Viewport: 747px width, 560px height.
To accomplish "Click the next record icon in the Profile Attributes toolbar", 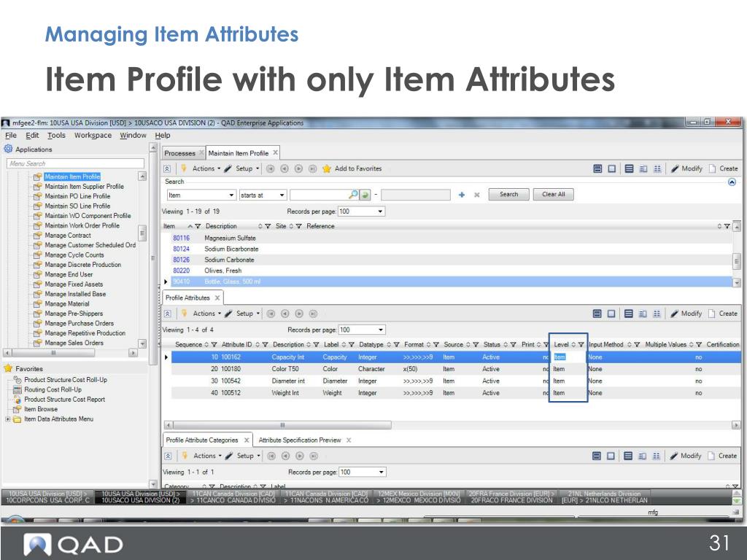I will tap(298, 314).
